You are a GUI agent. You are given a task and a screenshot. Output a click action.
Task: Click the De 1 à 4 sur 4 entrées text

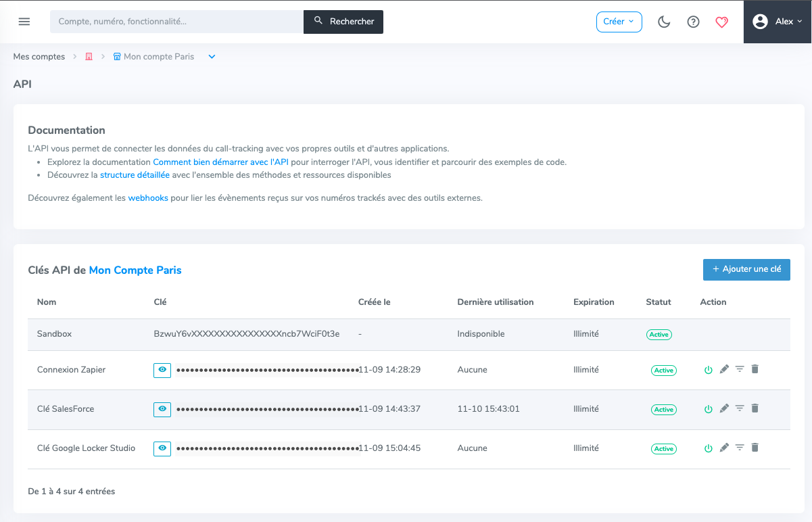point(72,492)
